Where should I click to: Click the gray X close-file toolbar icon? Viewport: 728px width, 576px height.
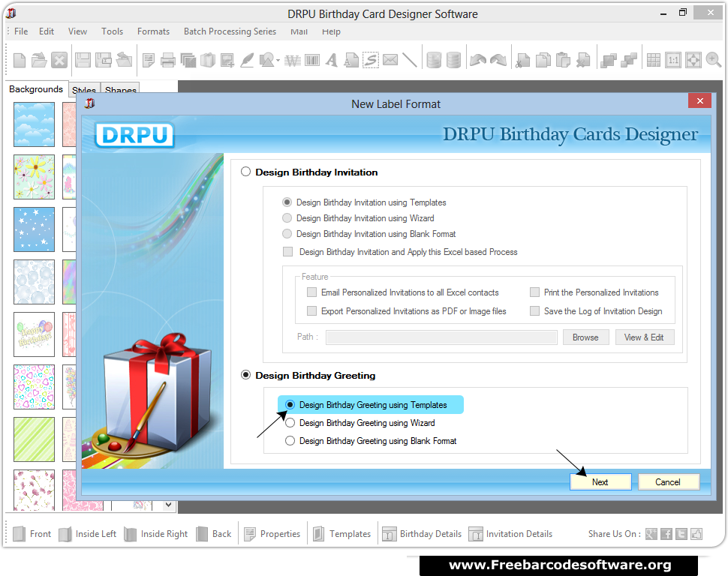coord(59,60)
